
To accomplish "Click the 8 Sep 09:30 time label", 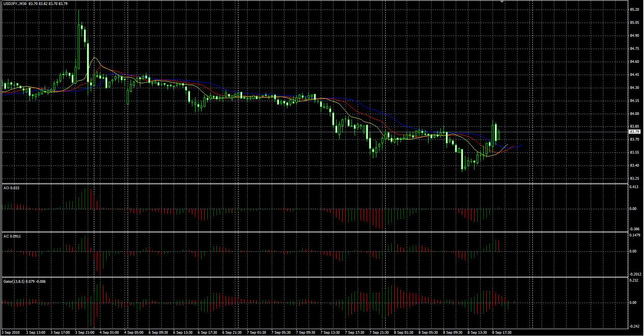I will pos(452,333).
